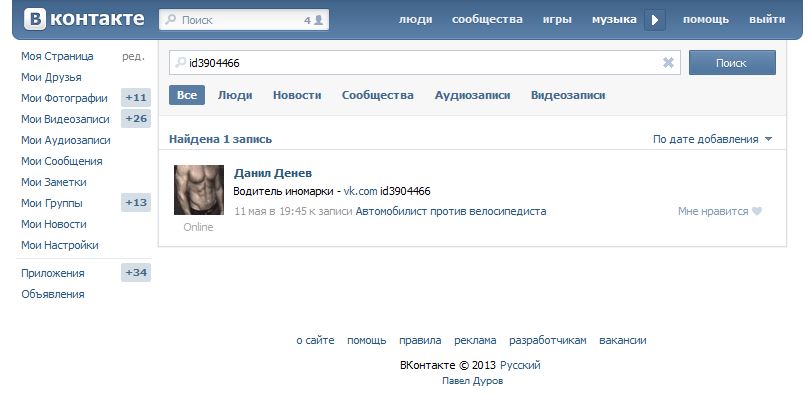Open Моя Страница in the sidebar
808x415 pixels.
point(57,56)
